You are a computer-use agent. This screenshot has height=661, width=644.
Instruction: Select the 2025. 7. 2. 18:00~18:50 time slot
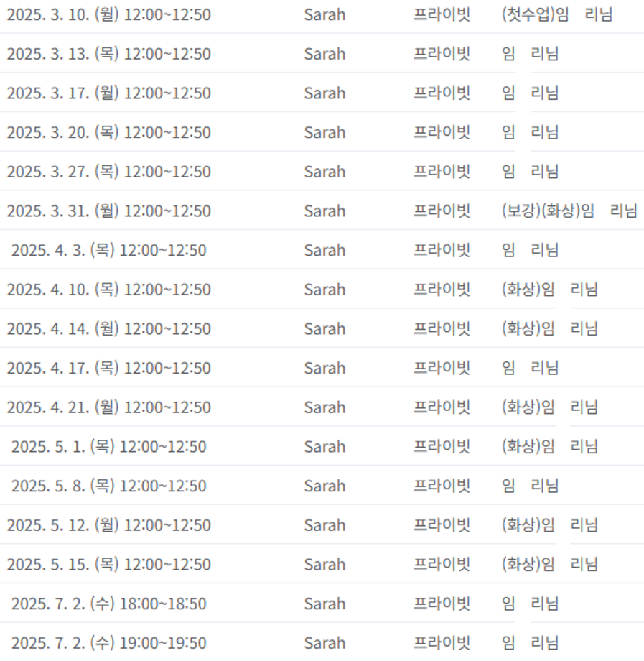(108, 604)
